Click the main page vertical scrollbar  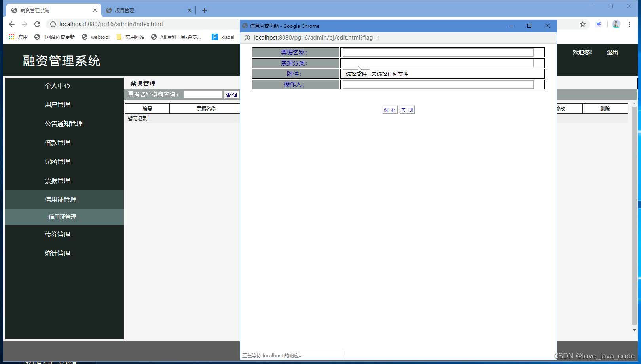(x=634, y=216)
